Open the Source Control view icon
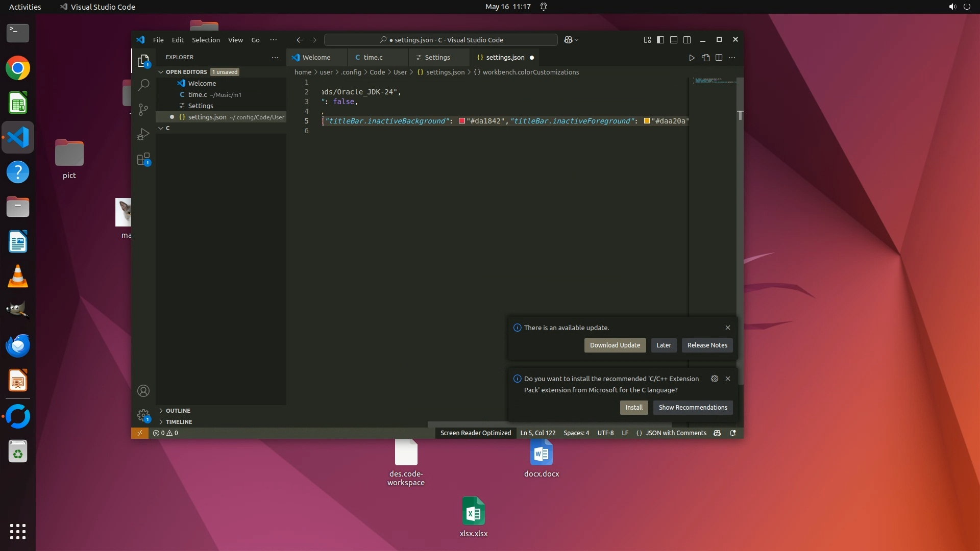The height and width of the screenshot is (551, 980). pos(143,109)
